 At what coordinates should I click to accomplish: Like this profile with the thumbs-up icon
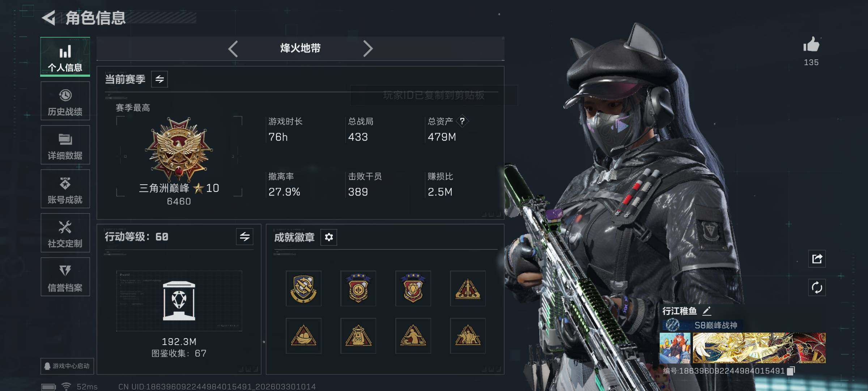point(811,45)
